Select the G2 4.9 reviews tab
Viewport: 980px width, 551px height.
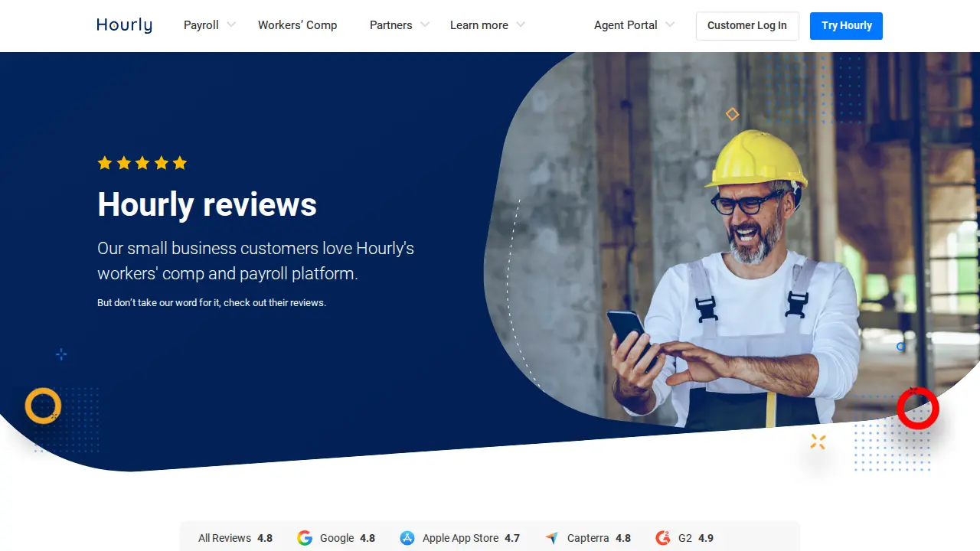[684, 538]
